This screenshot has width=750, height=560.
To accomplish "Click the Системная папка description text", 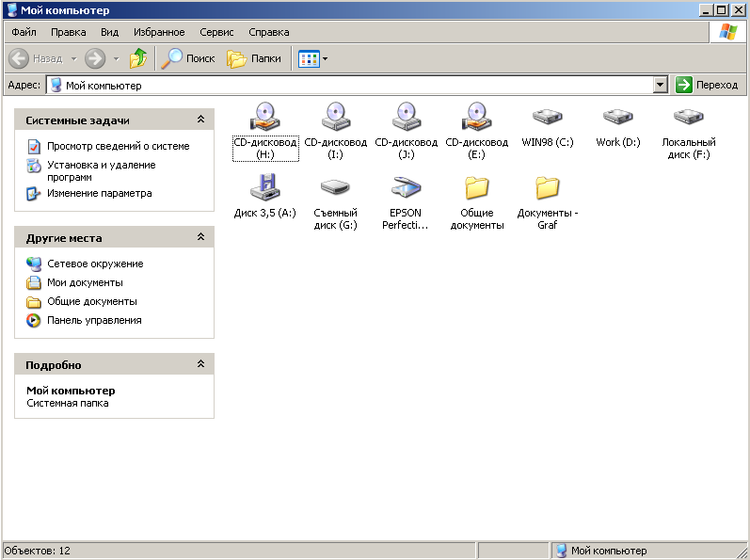I will [68, 403].
